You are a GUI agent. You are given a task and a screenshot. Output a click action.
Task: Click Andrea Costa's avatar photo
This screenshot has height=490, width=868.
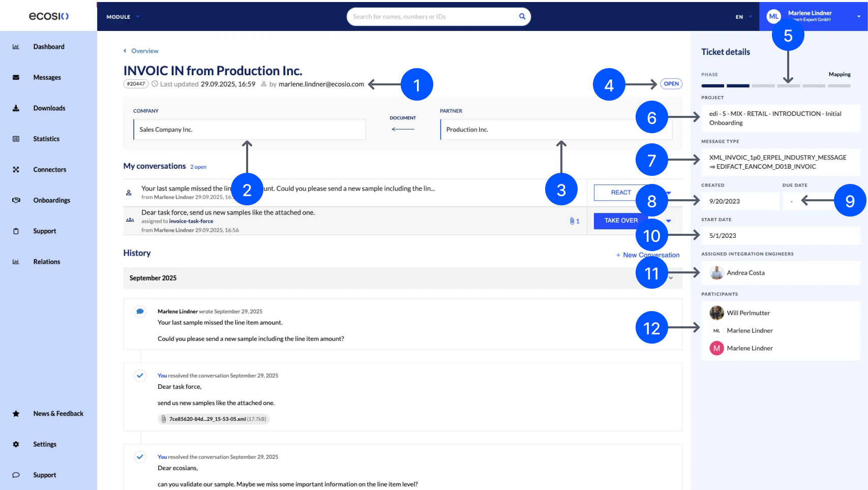click(716, 273)
